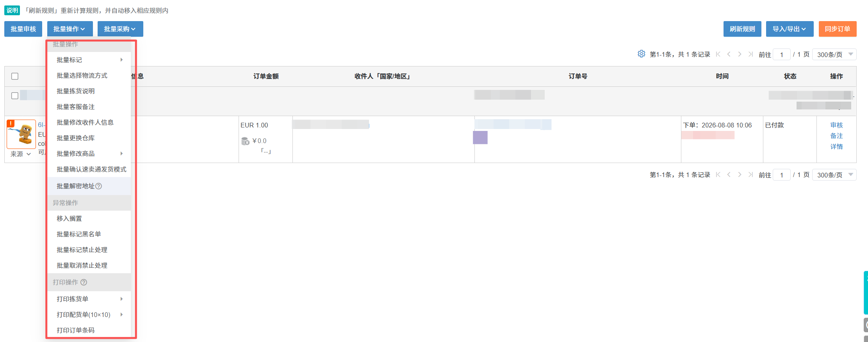The image size is (868, 342).
Task: Click the page number field above table
Action: tap(782, 54)
